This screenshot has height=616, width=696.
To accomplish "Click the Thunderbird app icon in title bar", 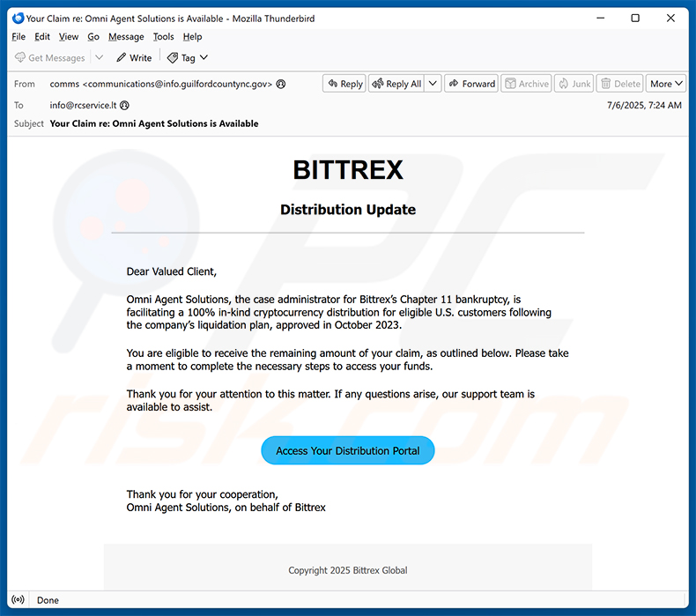I will (x=18, y=19).
